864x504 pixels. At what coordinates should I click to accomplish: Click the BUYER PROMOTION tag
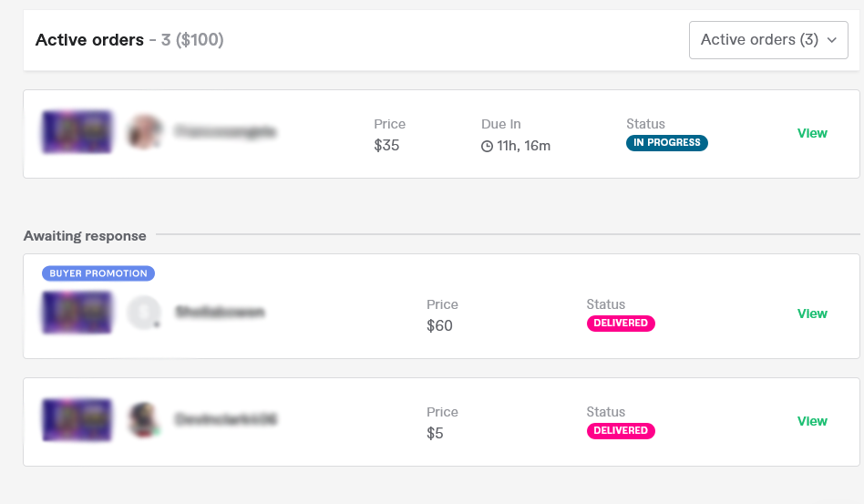(x=98, y=273)
